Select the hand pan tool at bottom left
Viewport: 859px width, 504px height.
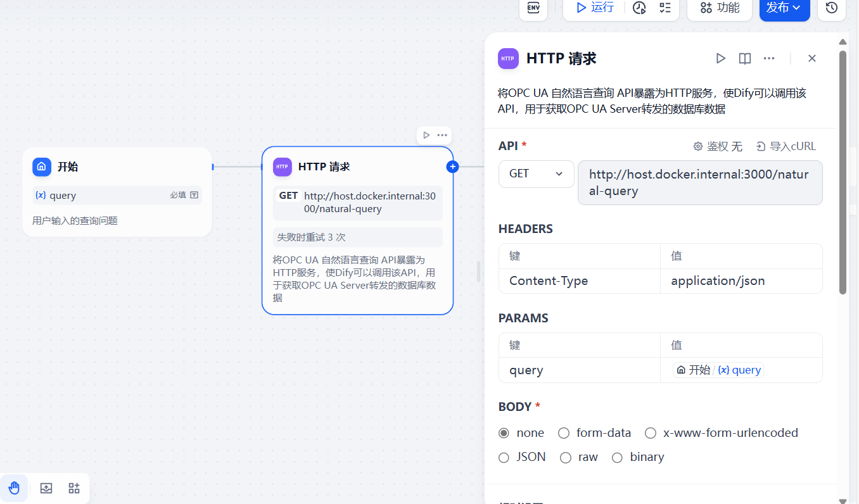[x=14, y=488]
